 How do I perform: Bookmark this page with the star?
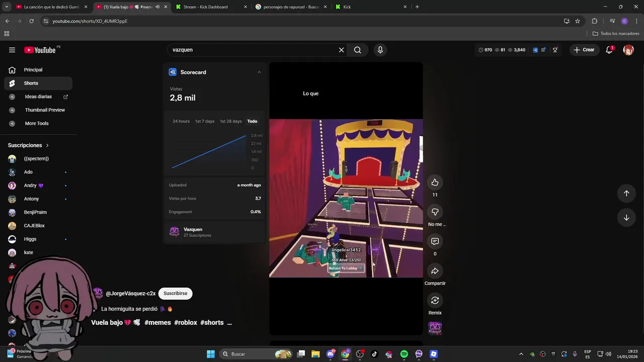pos(578,21)
